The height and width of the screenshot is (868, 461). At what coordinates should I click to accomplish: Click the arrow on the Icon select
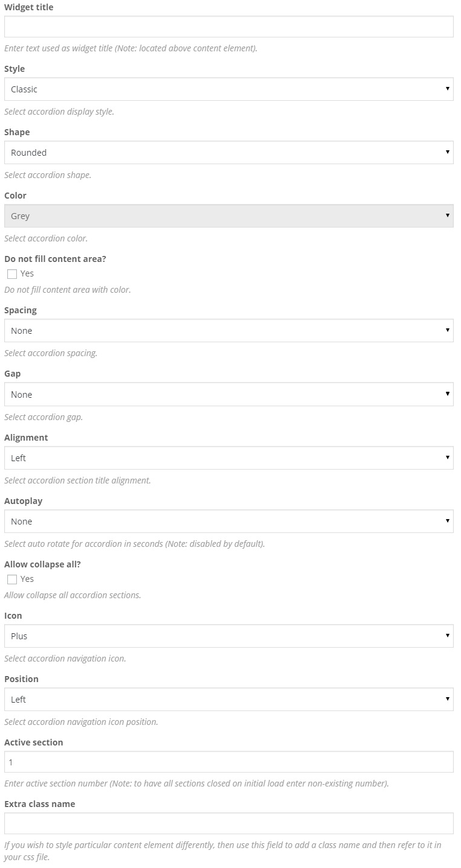[x=447, y=636]
